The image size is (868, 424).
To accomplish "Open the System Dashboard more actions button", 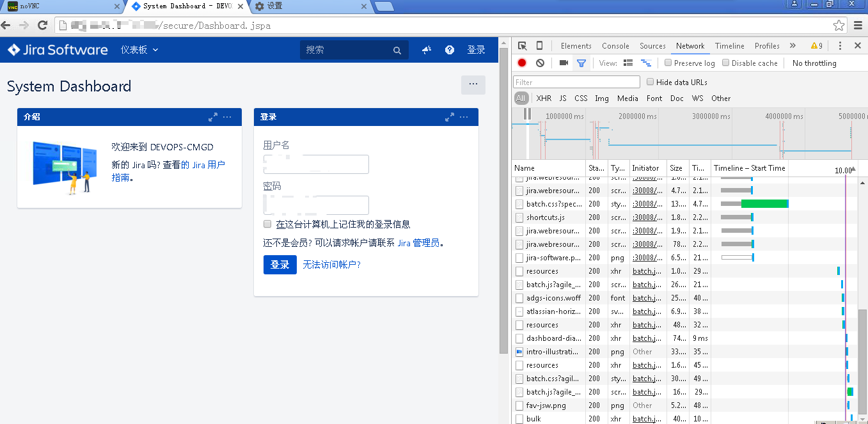I will [x=473, y=84].
